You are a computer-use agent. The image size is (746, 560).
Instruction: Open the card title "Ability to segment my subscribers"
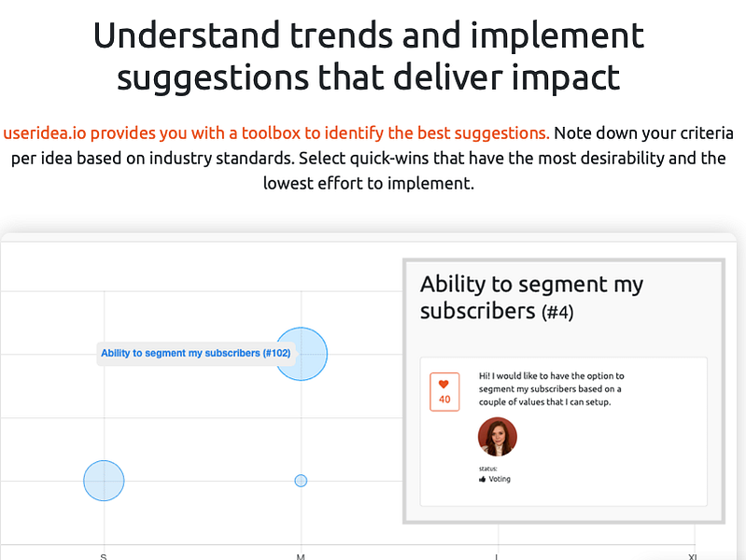pyautogui.click(x=531, y=298)
